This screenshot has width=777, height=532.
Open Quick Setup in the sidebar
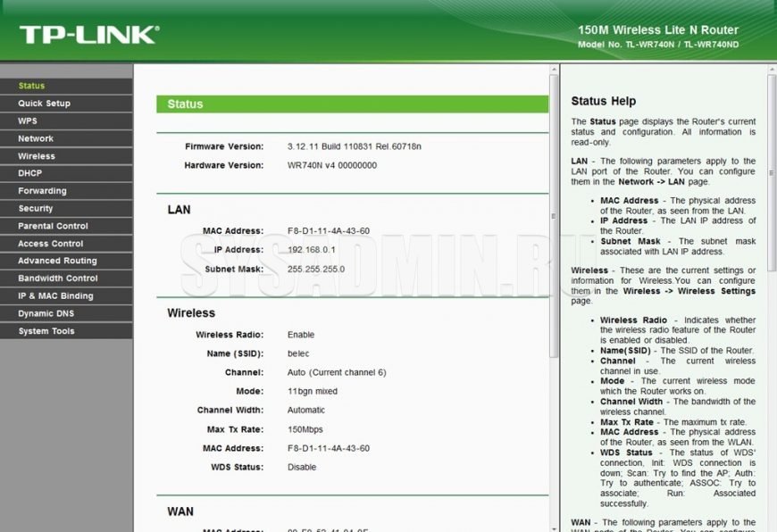coord(44,104)
